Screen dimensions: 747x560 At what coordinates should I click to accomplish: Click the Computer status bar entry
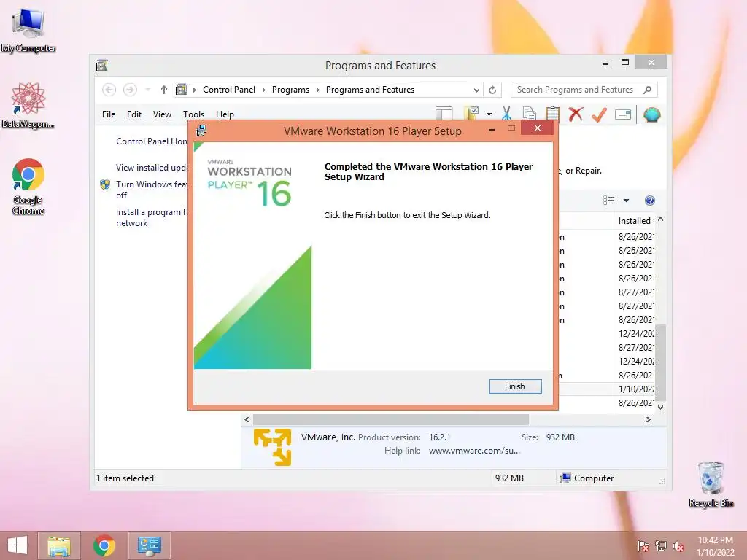tap(587, 478)
